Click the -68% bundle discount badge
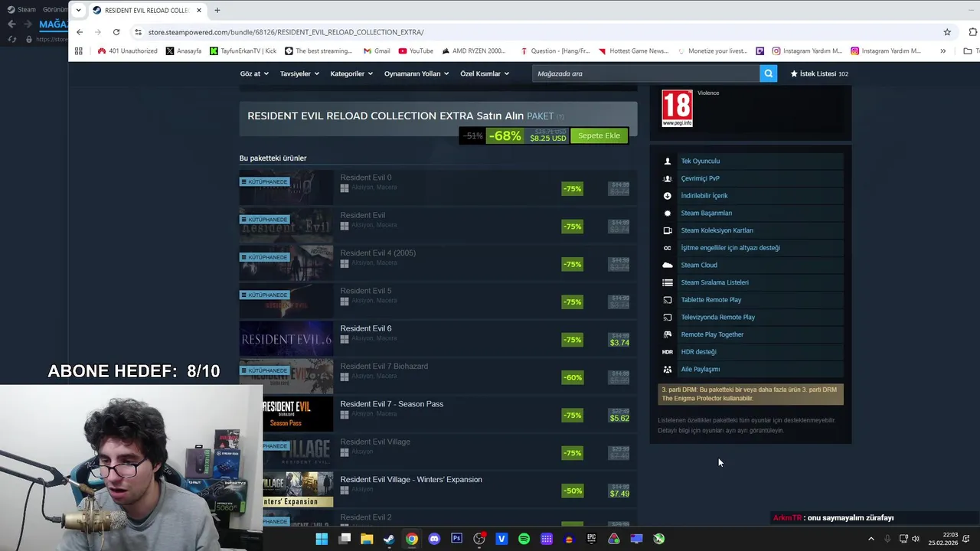The image size is (980, 551). [x=505, y=135]
